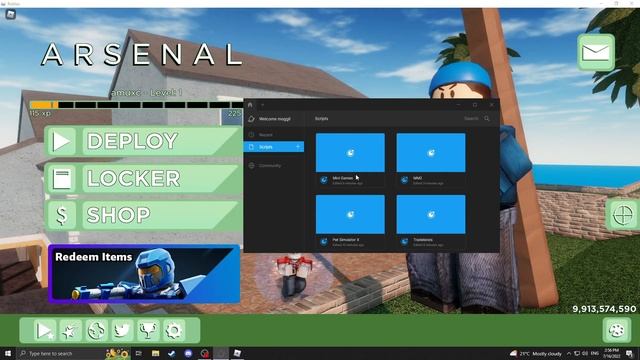Screen dimensions: 640x360
Task: Click the small icon beside MM2 label
Action: 404,180
